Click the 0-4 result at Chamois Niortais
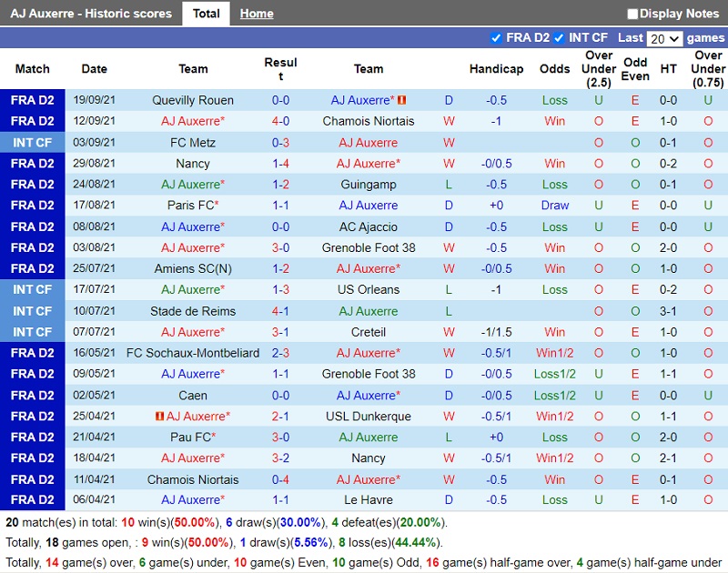 (x=280, y=479)
